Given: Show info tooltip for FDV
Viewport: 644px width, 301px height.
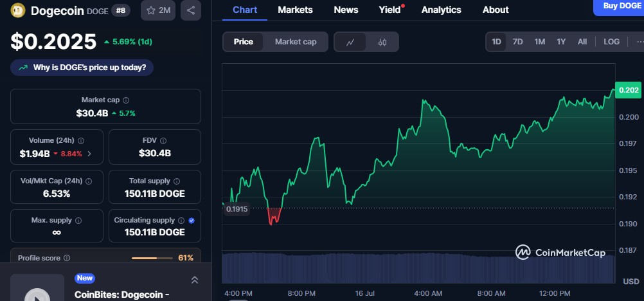Looking at the screenshot, I should point(163,141).
